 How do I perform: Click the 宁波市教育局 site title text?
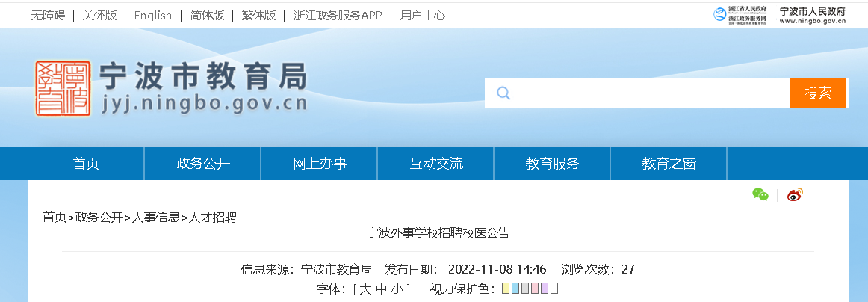(203, 75)
